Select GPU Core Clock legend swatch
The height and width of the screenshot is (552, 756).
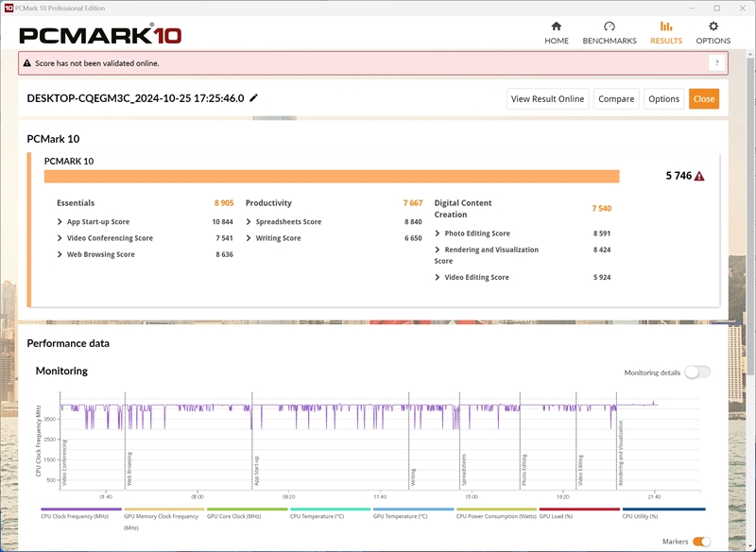(x=247, y=509)
